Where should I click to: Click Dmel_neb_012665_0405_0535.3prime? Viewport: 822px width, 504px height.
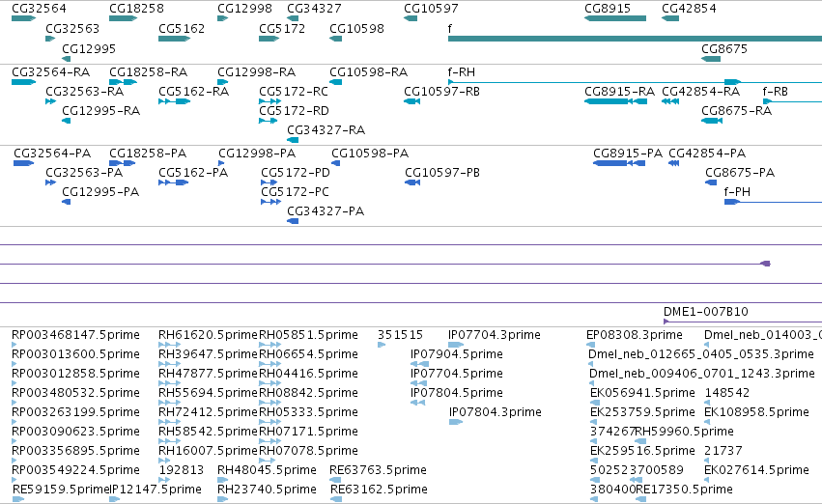click(x=701, y=354)
